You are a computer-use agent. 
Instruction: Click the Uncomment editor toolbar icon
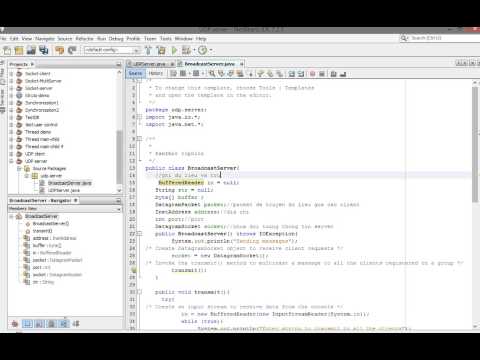pos(343,74)
